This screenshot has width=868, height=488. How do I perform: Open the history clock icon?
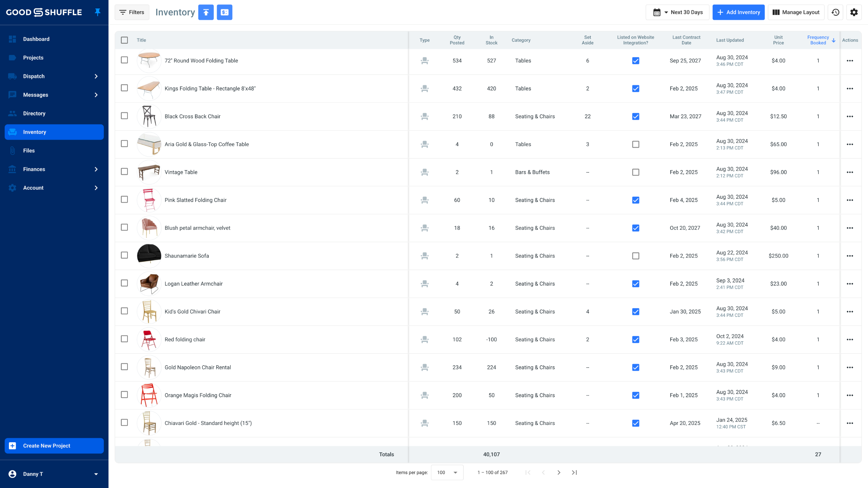point(835,12)
